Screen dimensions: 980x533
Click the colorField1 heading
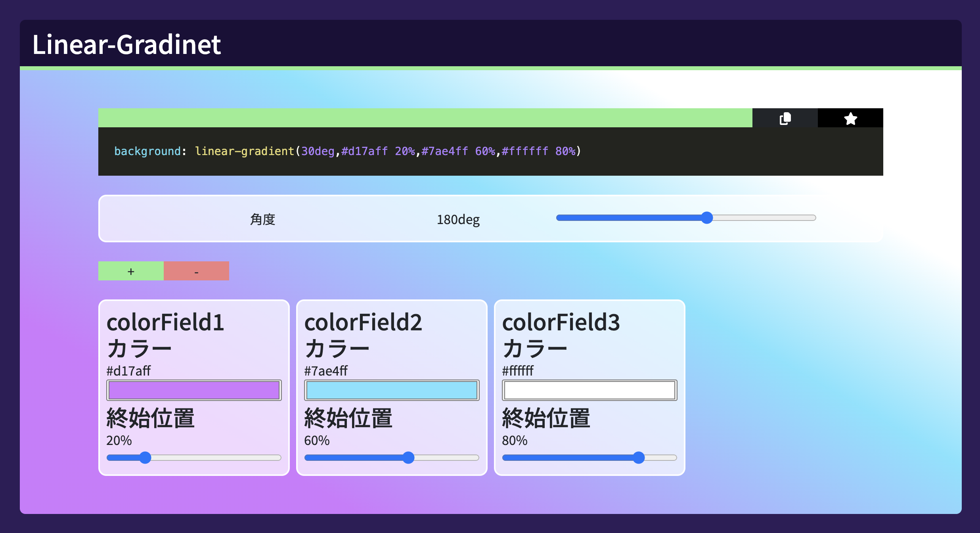tap(165, 322)
